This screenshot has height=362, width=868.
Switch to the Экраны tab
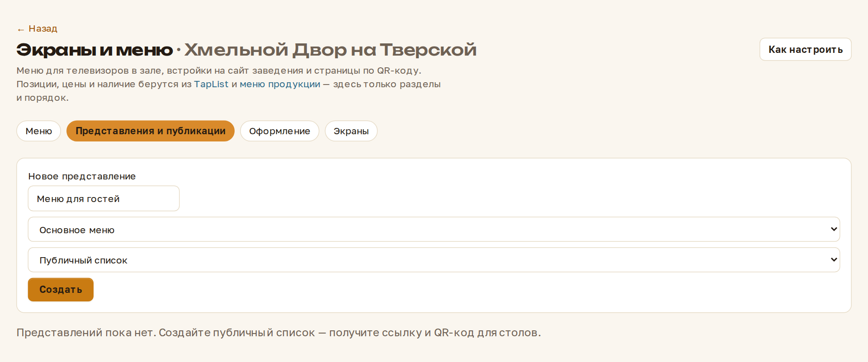click(x=351, y=131)
